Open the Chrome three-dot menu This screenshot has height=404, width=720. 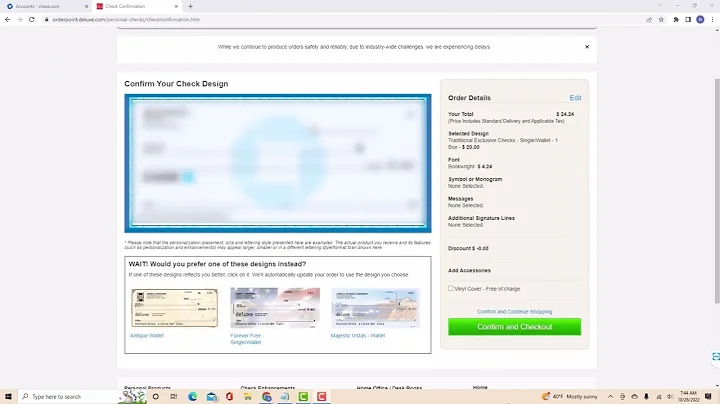[712, 20]
